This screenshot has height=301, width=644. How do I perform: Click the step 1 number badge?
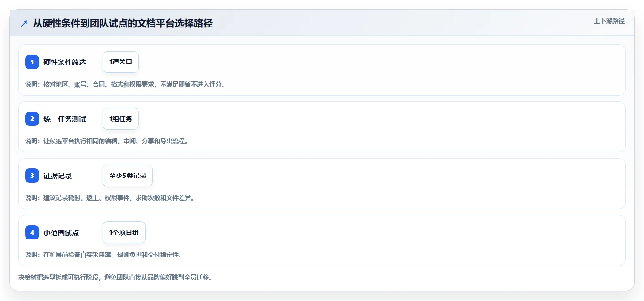[32, 62]
